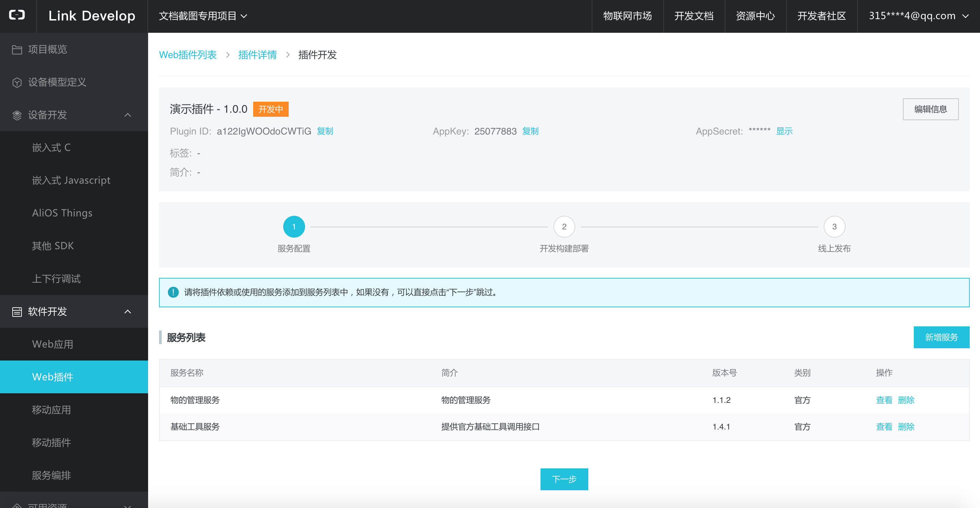The width and height of the screenshot is (980, 508).
Task: Click the 服务名称 column header
Action: [x=187, y=373]
